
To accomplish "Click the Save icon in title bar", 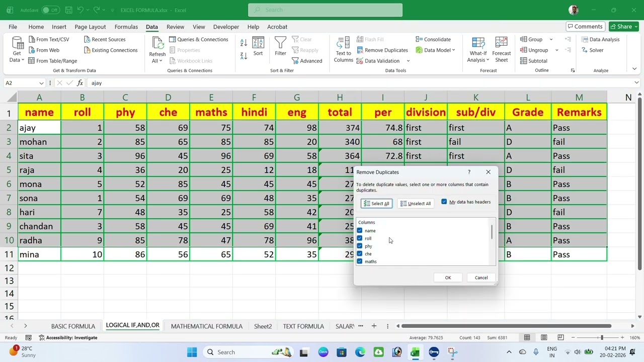I will click(x=68, y=10).
